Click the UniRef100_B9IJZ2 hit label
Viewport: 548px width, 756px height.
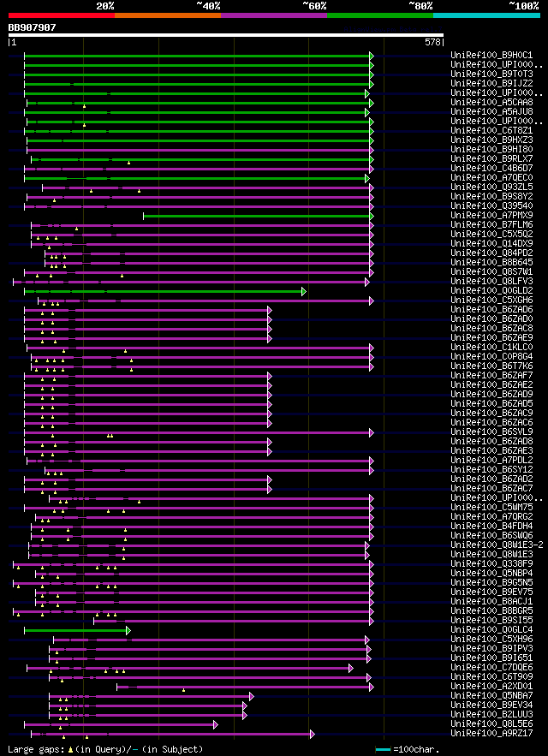click(491, 84)
